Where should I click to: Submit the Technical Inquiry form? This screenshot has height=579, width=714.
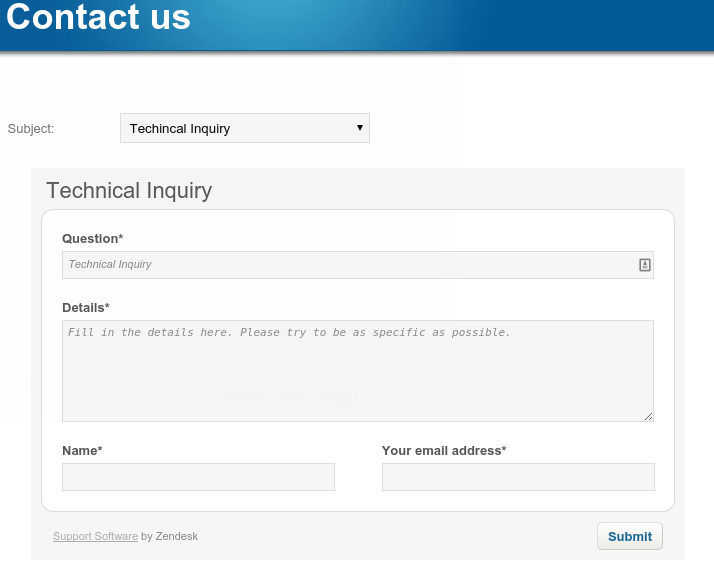click(x=630, y=536)
